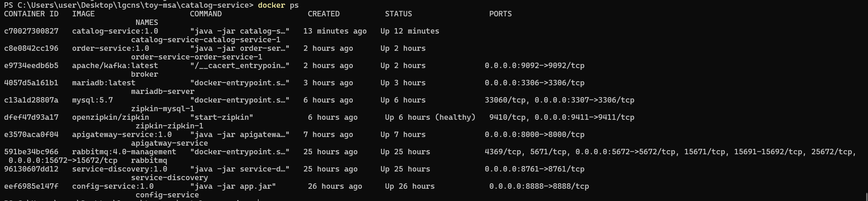
Task: Click port mapping 0.0.0.0:8888->8888/tcp
Action: click(x=539, y=186)
